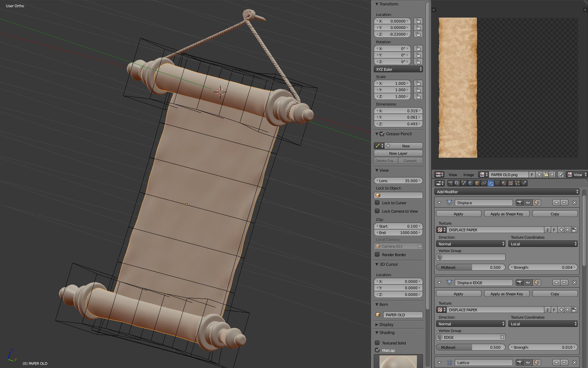Collapse the Displace EDGE modifier panel
The width and height of the screenshot is (588, 368).
pos(439,282)
